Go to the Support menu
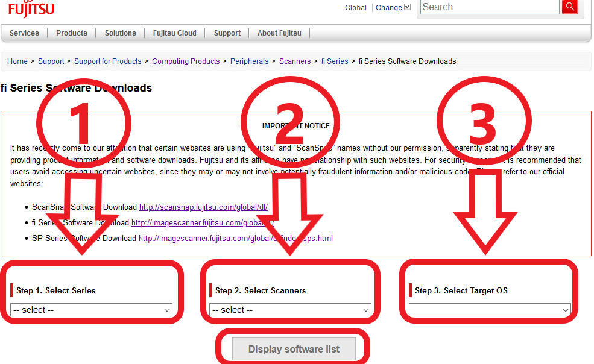This screenshot has height=364, width=594. pos(227,33)
